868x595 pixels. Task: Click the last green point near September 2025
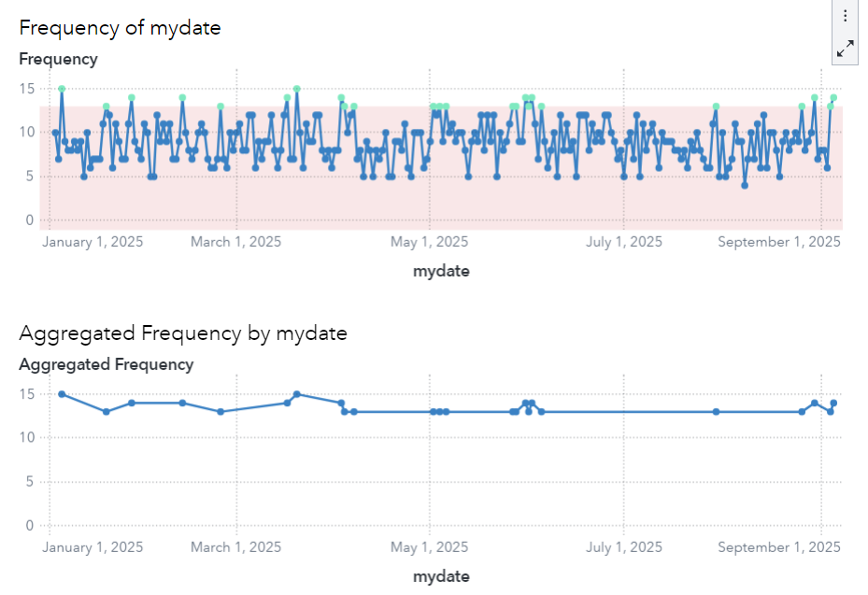(x=832, y=96)
